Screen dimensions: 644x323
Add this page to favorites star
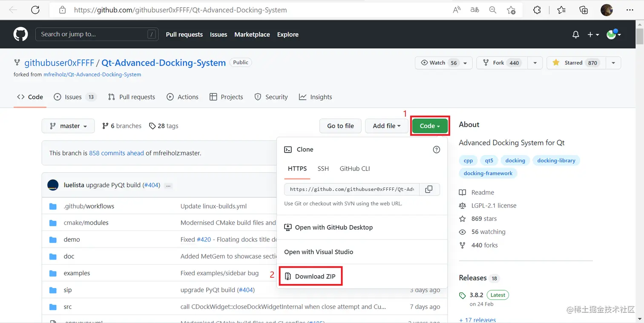[x=511, y=10]
